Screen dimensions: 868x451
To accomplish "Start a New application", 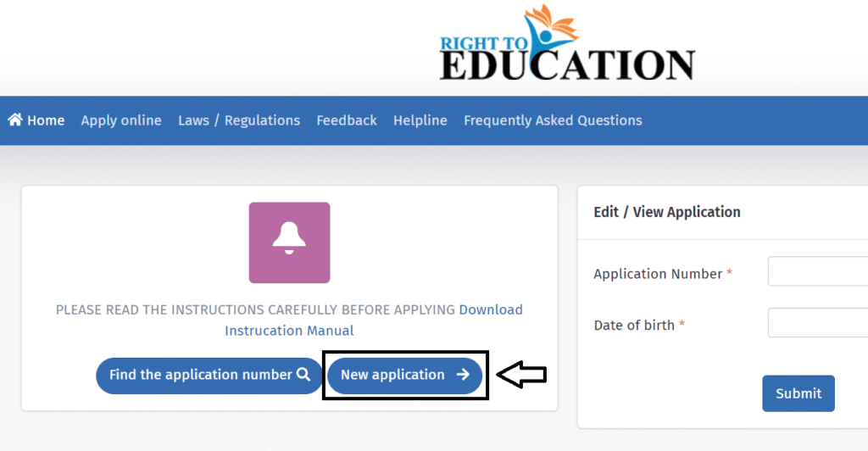I will [x=404, y=376].
